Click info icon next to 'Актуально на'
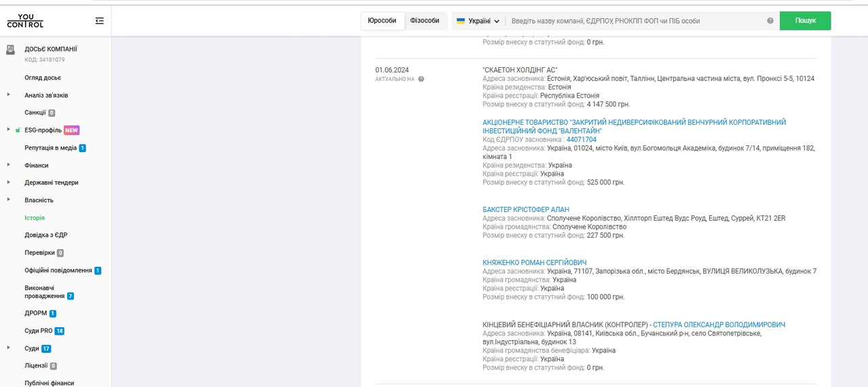The width and height of the screenshot is (868, 387). [x=421, y=79]
